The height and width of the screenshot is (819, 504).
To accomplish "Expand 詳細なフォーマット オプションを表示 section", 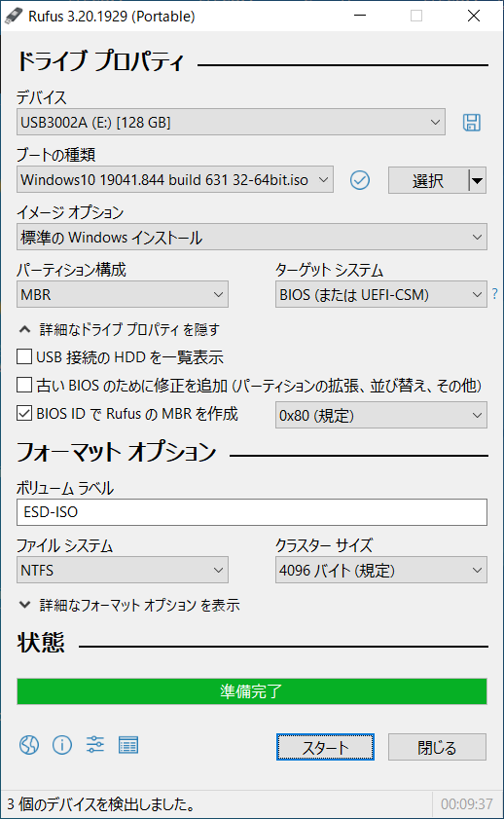I will coord(128,605).
